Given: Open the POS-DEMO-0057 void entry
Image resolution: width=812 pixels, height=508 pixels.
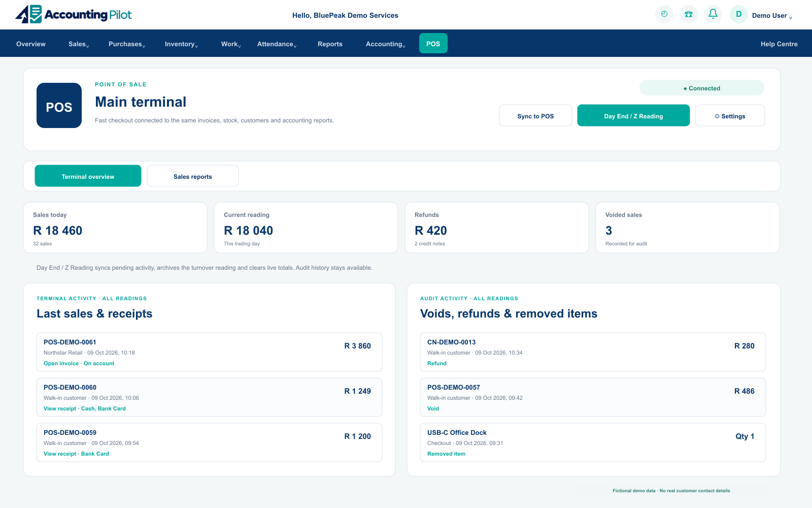Looking at the screenshot, I should pyautogui.click(x=593, y=397).
